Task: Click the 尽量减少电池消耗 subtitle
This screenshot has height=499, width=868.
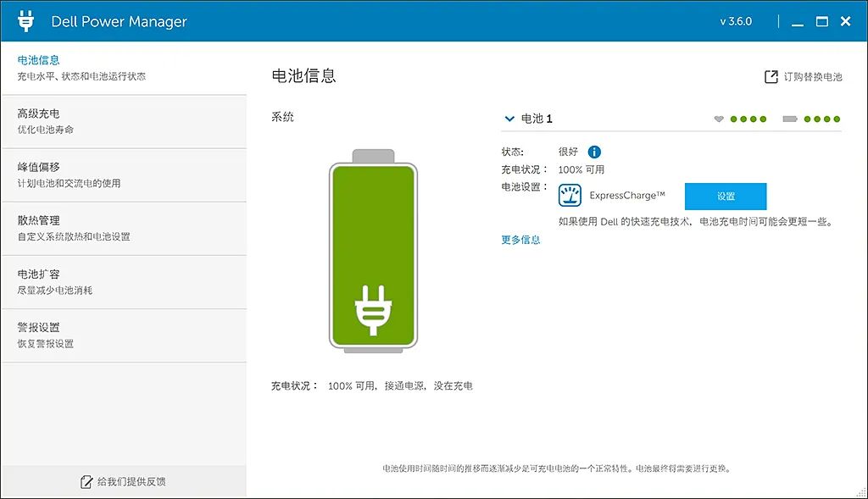Action: 55,291
